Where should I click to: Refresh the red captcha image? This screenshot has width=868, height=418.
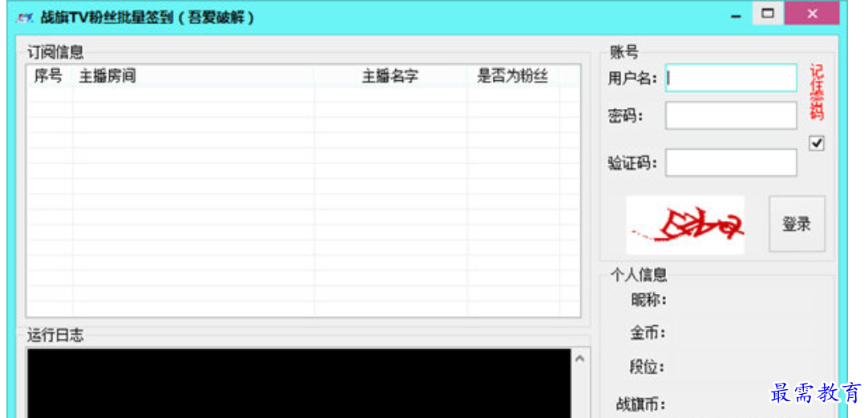(x=685, y=225)
